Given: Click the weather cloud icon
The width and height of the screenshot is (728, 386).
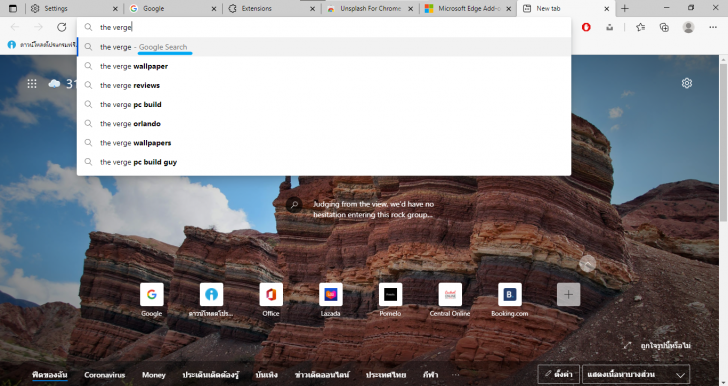Looking at the screenshot, I should (x=54, y=84).
